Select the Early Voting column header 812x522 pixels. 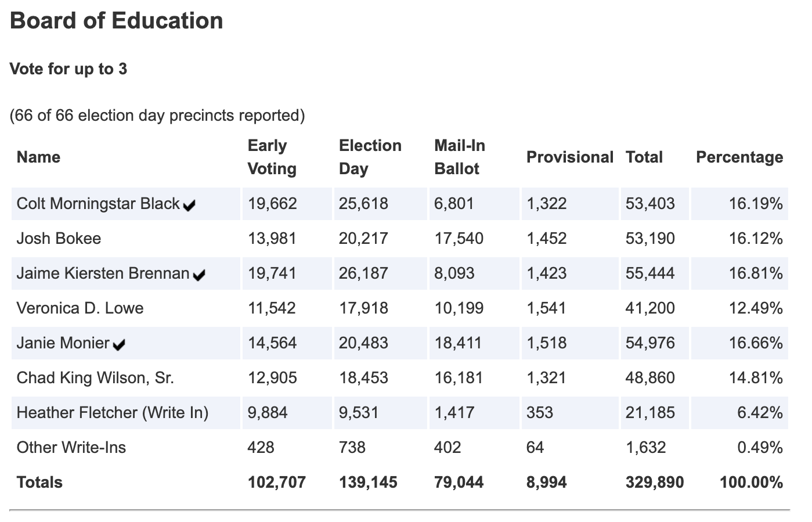click(x=272, y=157)
